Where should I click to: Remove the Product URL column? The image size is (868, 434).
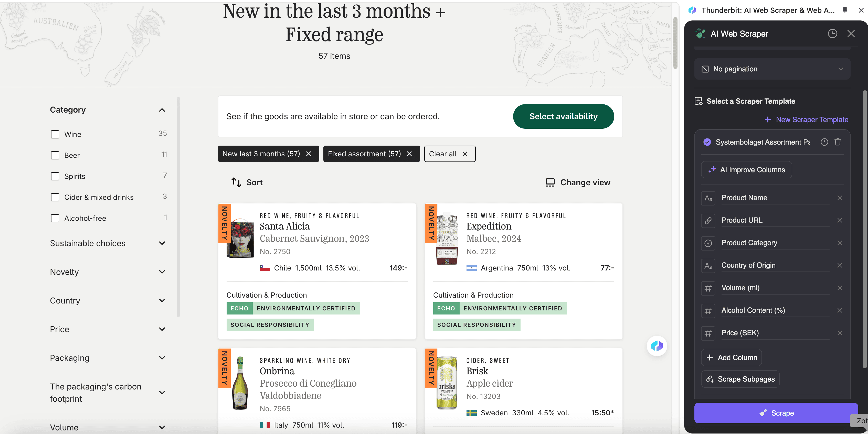click(x=840, y=220)
